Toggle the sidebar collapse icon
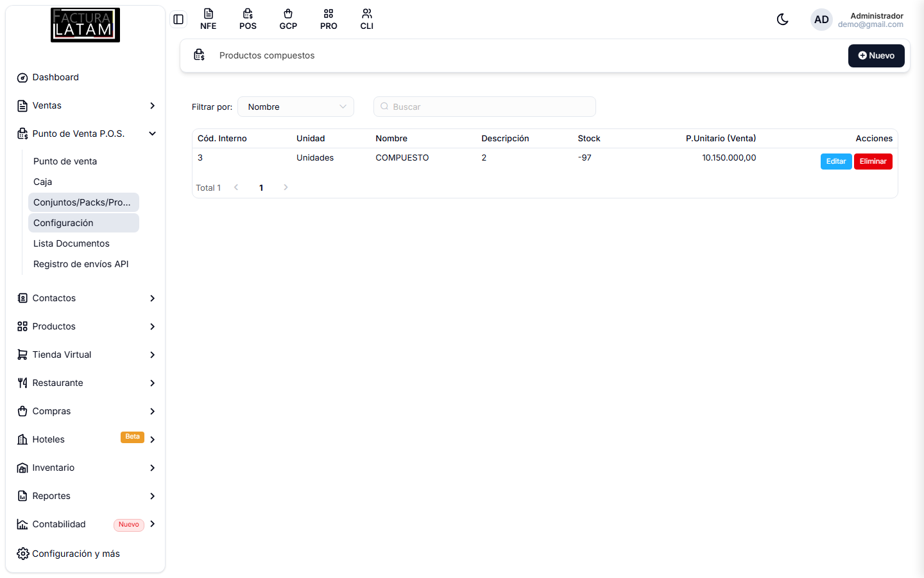This screenshot has width=924, height=578. point(178,19)
